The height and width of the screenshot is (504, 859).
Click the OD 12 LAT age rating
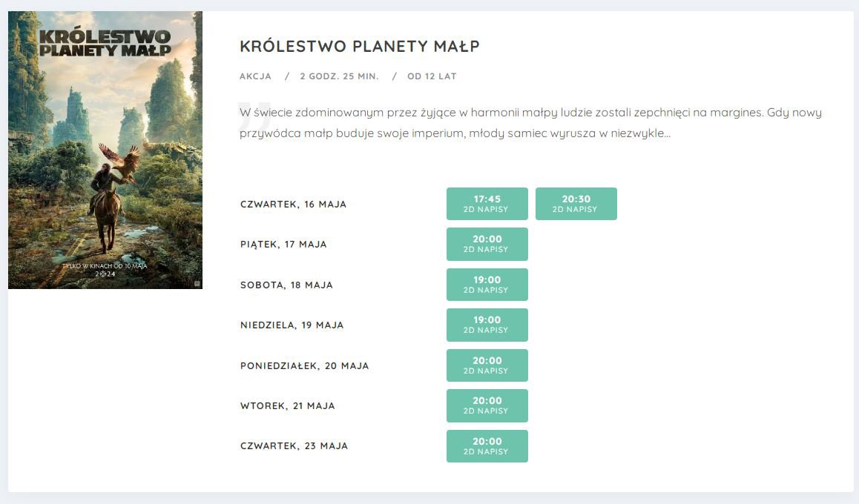[432, 76]
